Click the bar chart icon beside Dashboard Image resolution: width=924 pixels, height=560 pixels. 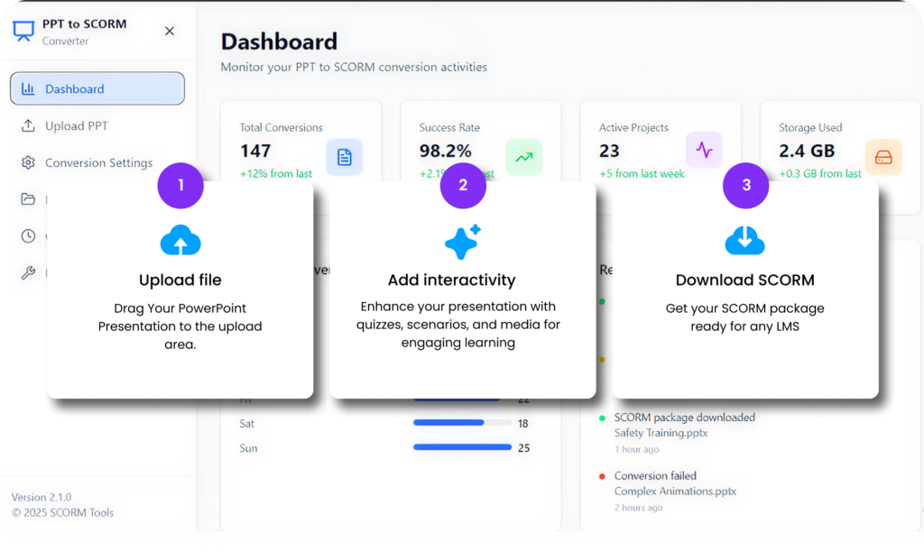(x=31, y=87)
